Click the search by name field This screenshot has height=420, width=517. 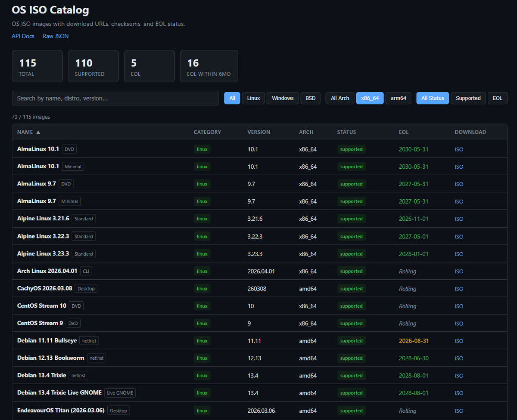pyautogui.click(x=115, y=98)
